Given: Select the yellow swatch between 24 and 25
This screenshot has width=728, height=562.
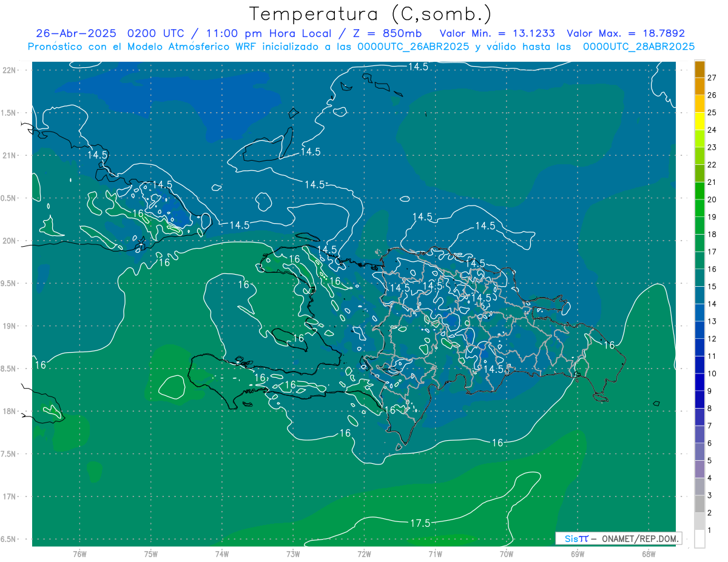Looking at the screenshot, I should point(699,121).
